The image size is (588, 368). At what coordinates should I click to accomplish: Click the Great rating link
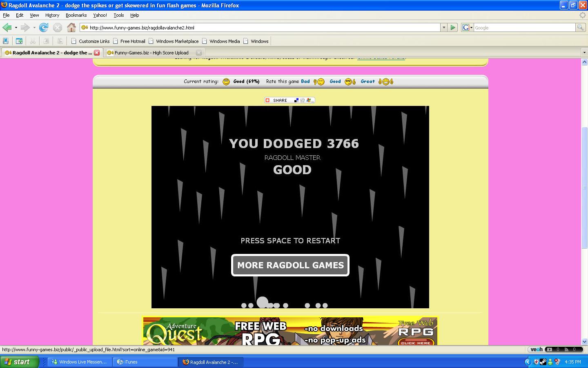tap(367, 81)
